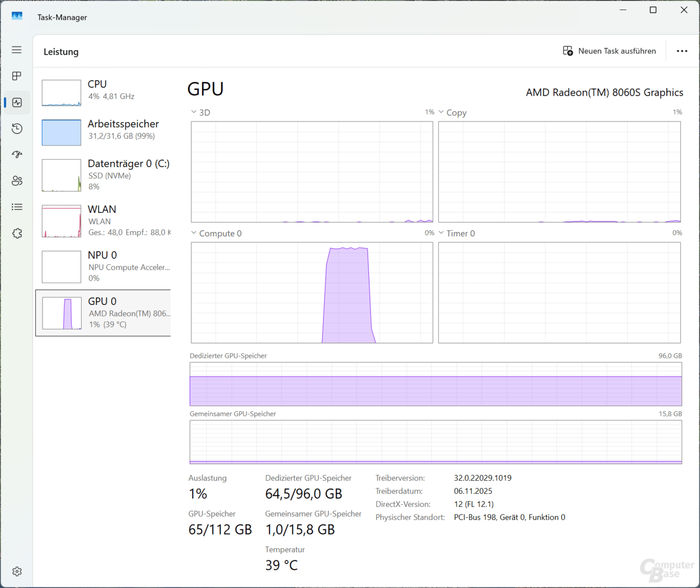The width and height of the screenshot is (700, 588).
Task: Open the Prozesse page in the sidebar
Action: [x=16, y=76]
